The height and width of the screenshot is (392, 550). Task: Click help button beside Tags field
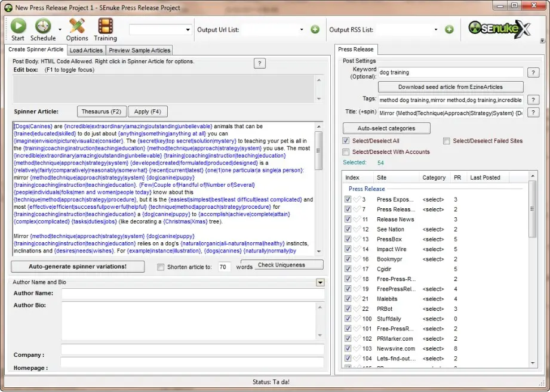click(x=533, y=100)
